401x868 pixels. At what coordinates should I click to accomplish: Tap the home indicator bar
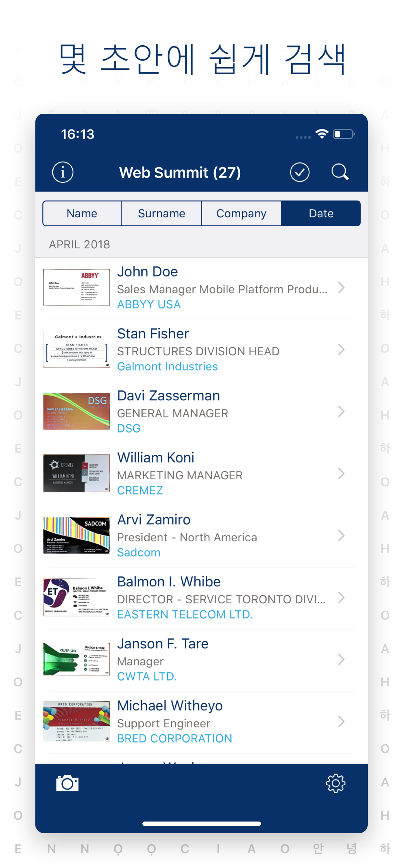201,823
